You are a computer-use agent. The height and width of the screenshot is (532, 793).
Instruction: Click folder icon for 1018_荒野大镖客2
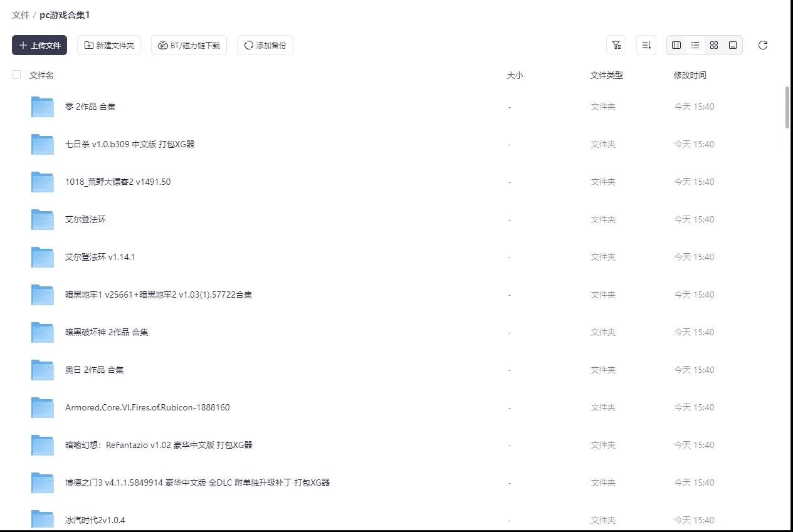click(x=43, y=182)
